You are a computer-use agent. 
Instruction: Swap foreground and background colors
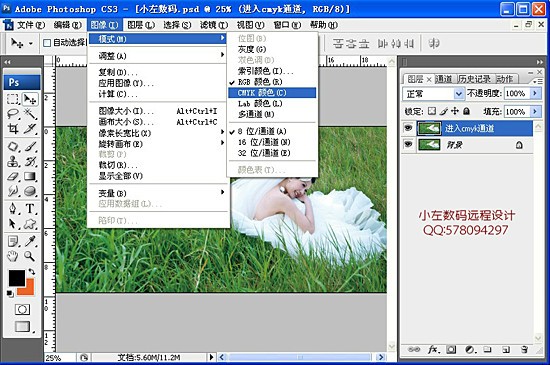point(32,271)
